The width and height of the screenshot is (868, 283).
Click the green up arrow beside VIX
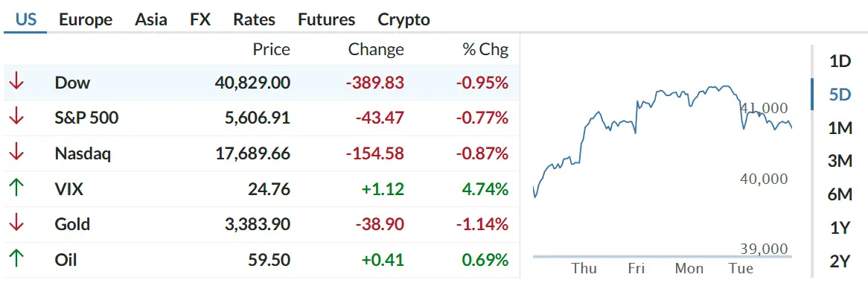coord(16,189)
